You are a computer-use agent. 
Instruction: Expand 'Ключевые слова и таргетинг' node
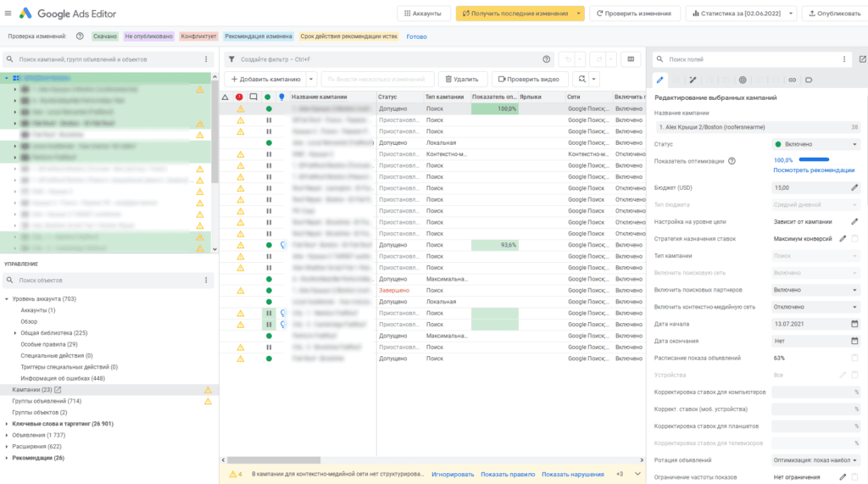click(7, 424)
